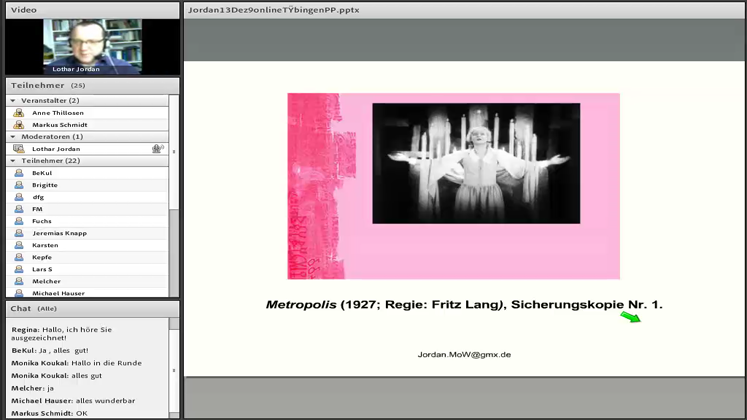Collapse the Veranstalter (2) group
Screen dimensions: 747x420
[x=13, y=101]
